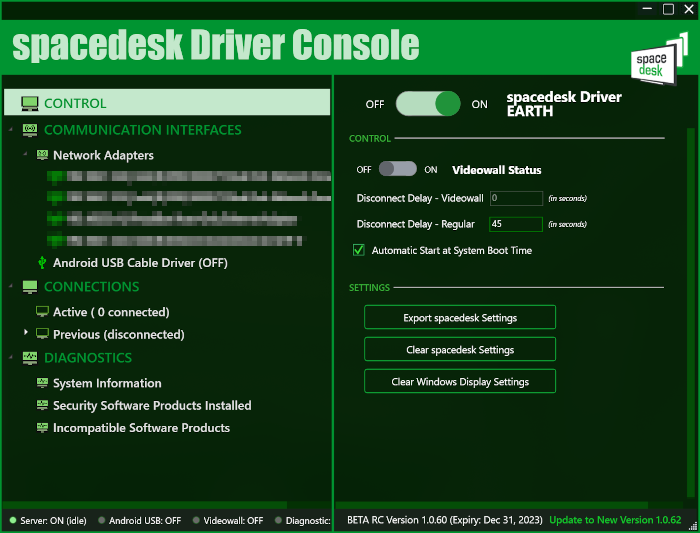
Task: Click the Android USB: OFF status text
Action: coord(145,521)
